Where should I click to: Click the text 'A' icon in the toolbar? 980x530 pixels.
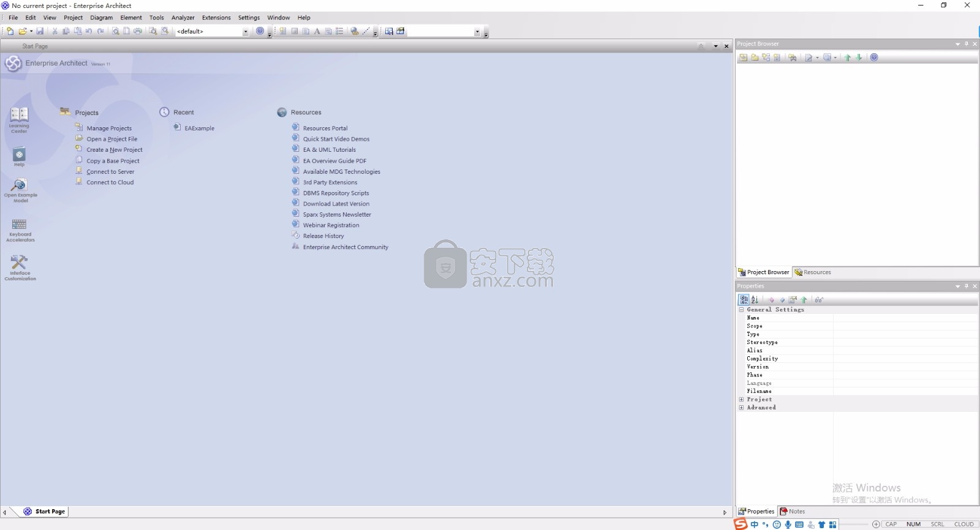(x=317, y=31)
